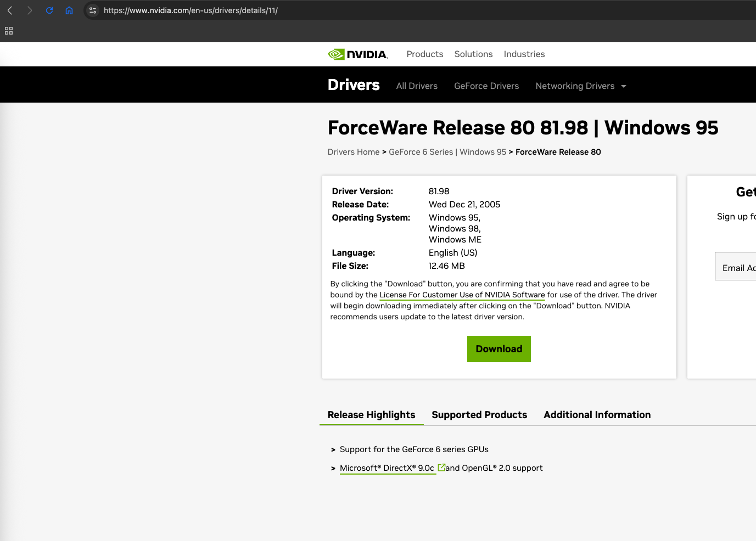The image size is (756, 541).
Task: Switch to the Supported Products tab
Action: click(479, 415)
